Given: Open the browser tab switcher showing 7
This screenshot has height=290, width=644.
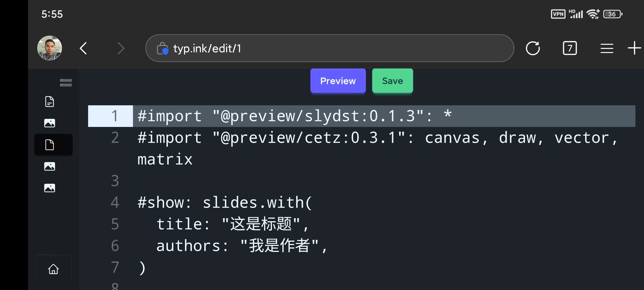Looking at the screenshot, I should (570, 48).
